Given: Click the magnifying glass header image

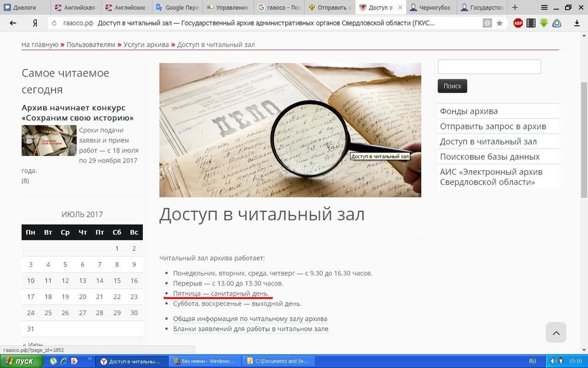Looking at the screenshot, I should [x=290, y=130].
